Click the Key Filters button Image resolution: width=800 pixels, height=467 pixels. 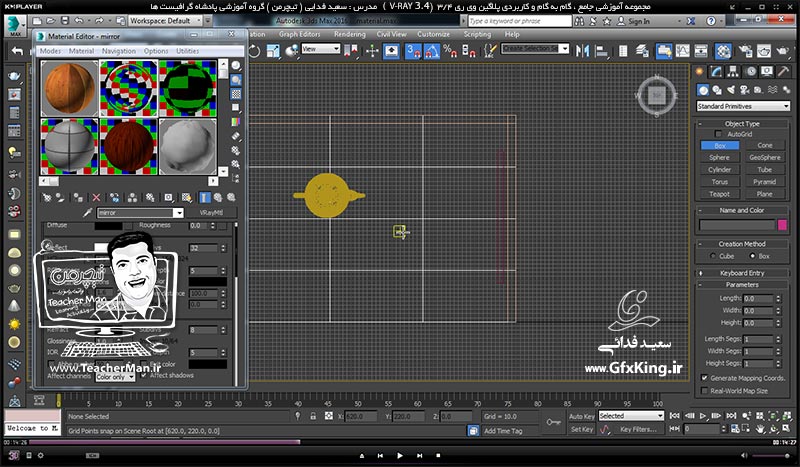point(638,429)
